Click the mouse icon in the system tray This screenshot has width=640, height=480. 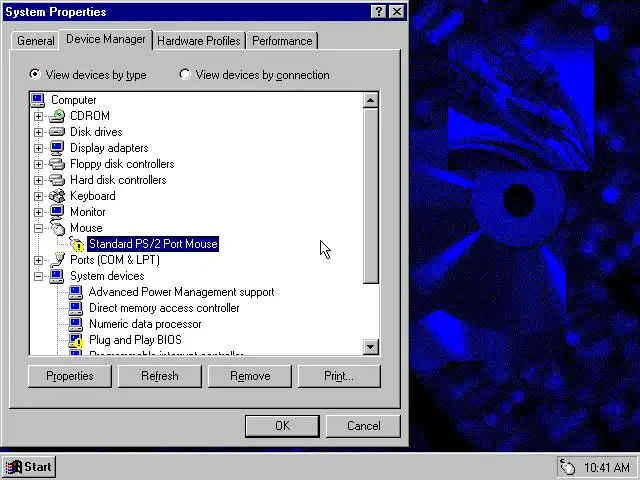pyautogui.click(x=568, y=467)
